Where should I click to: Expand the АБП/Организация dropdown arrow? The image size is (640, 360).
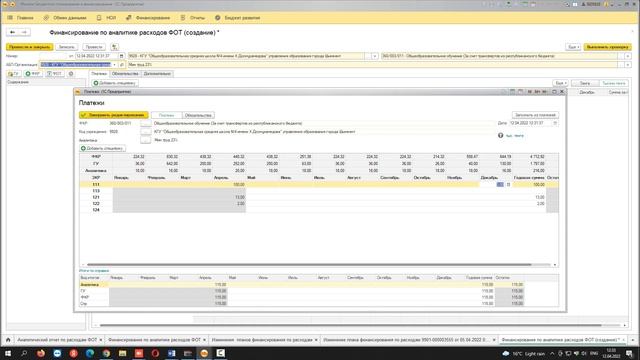click(114, 64)
